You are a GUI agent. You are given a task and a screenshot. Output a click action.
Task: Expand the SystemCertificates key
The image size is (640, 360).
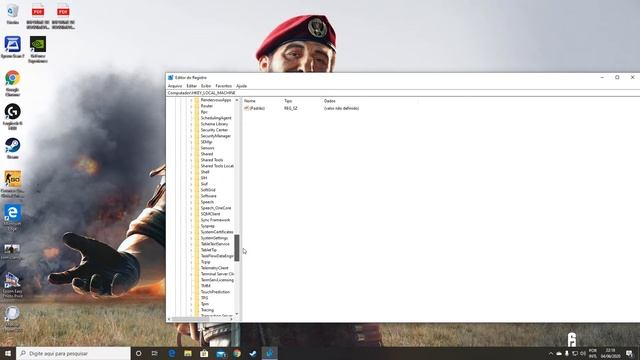coord(191,232)
